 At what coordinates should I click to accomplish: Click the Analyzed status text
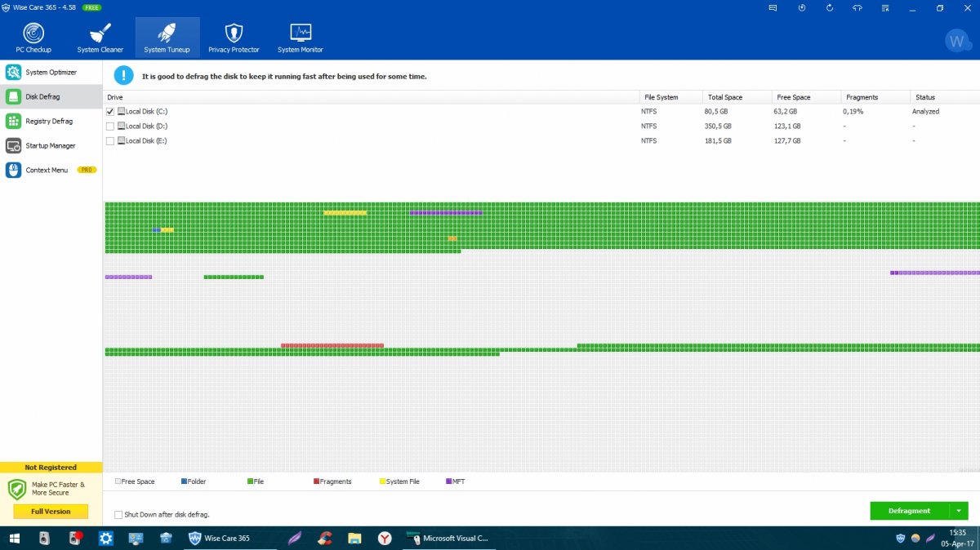tap(927, 111)
